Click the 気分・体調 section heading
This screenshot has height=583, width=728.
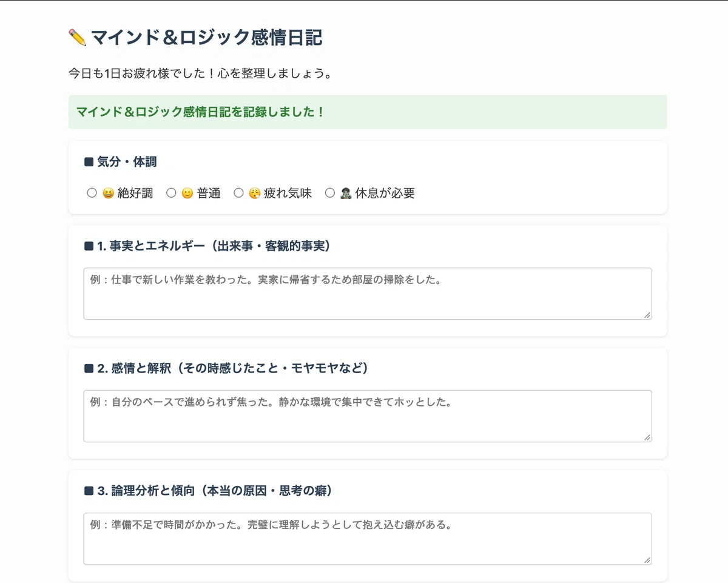(x=120, y=162)
